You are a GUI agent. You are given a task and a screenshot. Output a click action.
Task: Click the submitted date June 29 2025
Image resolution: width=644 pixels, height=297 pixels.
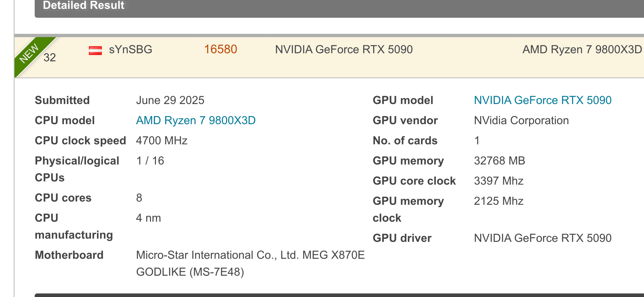[x=170, y=100]
